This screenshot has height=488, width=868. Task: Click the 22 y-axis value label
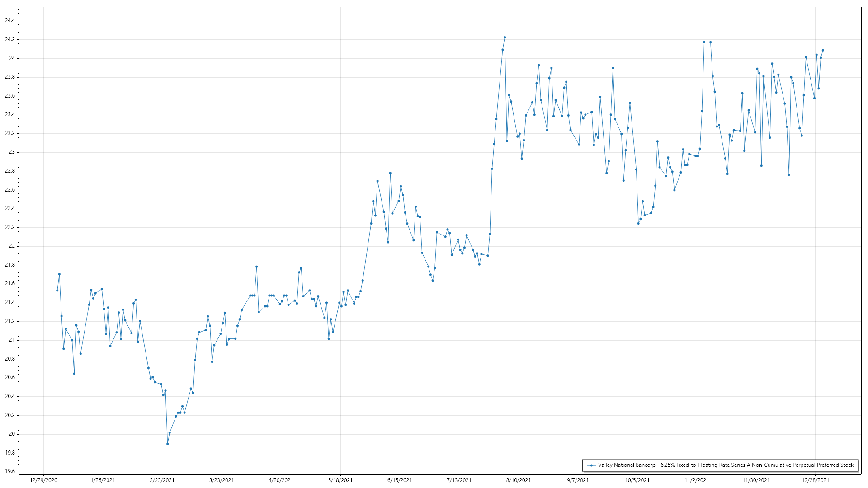pyautogui.click(x=12, y=246)
